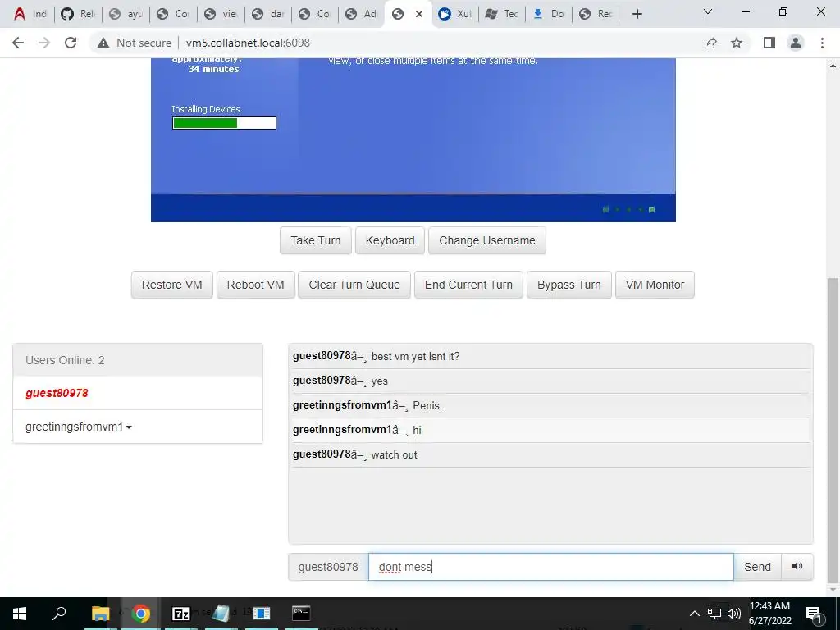Switch to the 'Ind' browser tab
This screenshot has width=840, height=630.
30,14
